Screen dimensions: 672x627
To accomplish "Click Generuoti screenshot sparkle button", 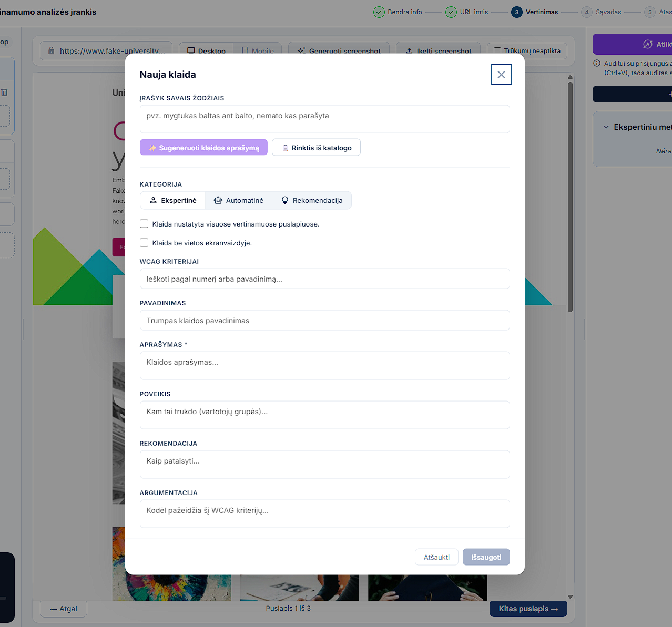I will (x=339, y=51).
